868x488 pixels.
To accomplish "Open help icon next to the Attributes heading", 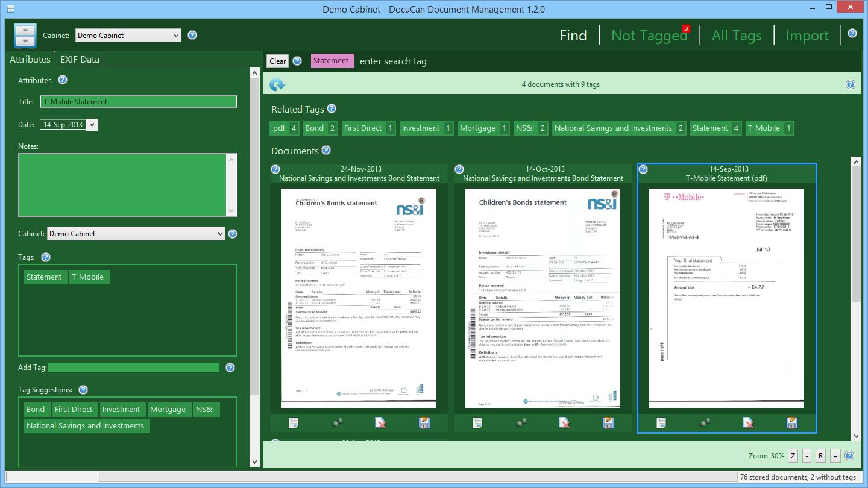I will coord(62,80).
